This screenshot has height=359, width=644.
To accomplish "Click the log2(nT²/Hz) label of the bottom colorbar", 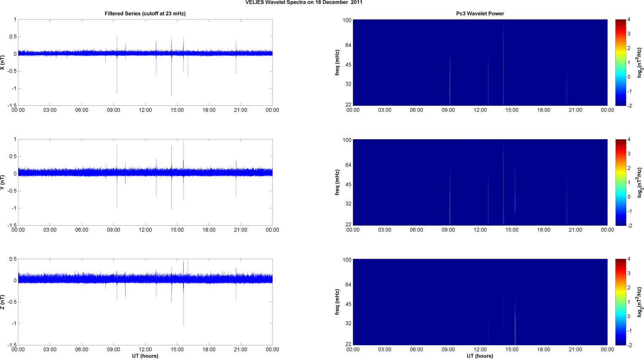I will 640,302.
